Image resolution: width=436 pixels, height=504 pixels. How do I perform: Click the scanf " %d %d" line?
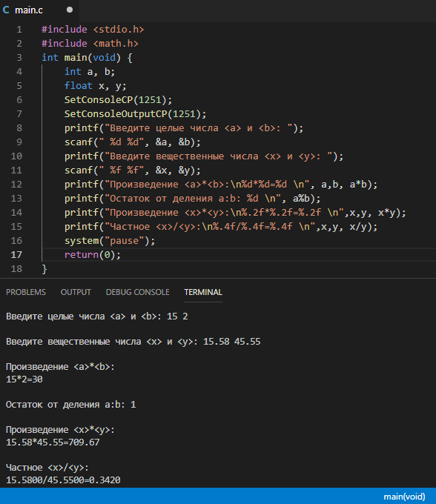pyautogui.click(x=133, y=142)
